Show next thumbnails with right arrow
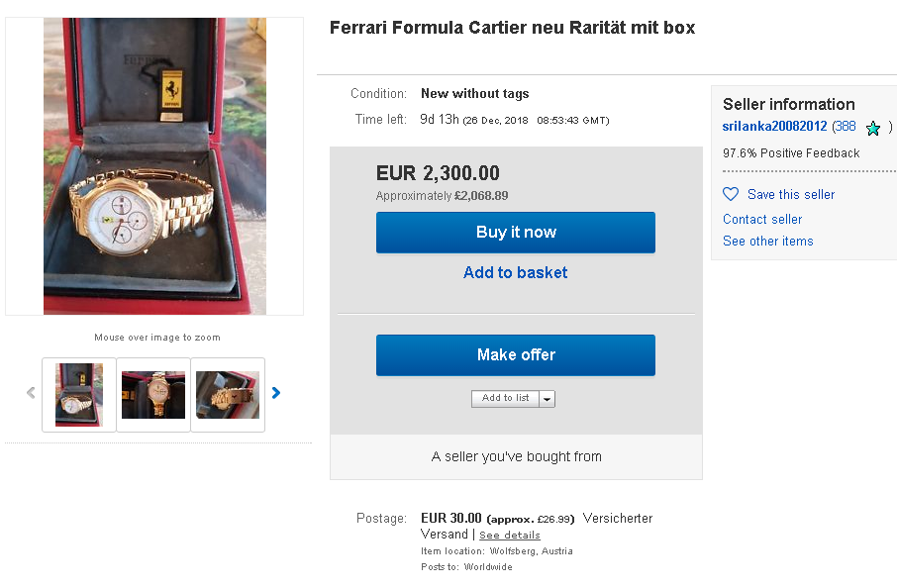This screenshot has width=897, height=588. click(x=276, y=393)
